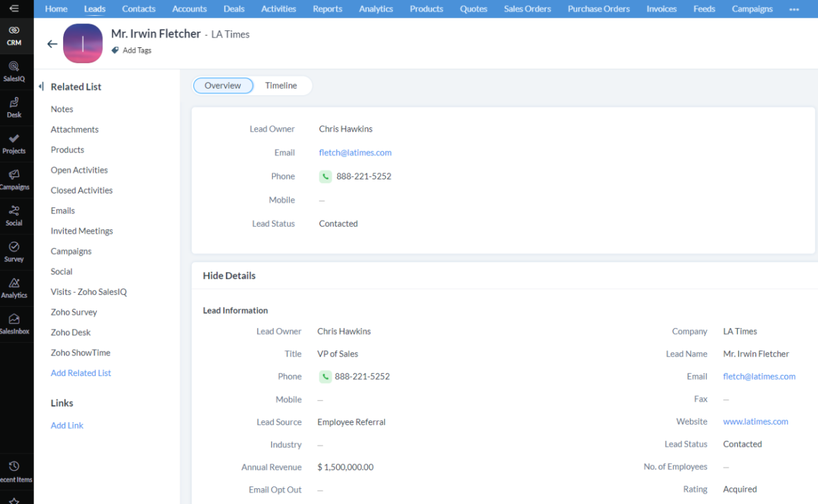The height and width of the screenshot is (504, 818).
Task: Open the www.latimes.com website link
Action: (756, 421)
